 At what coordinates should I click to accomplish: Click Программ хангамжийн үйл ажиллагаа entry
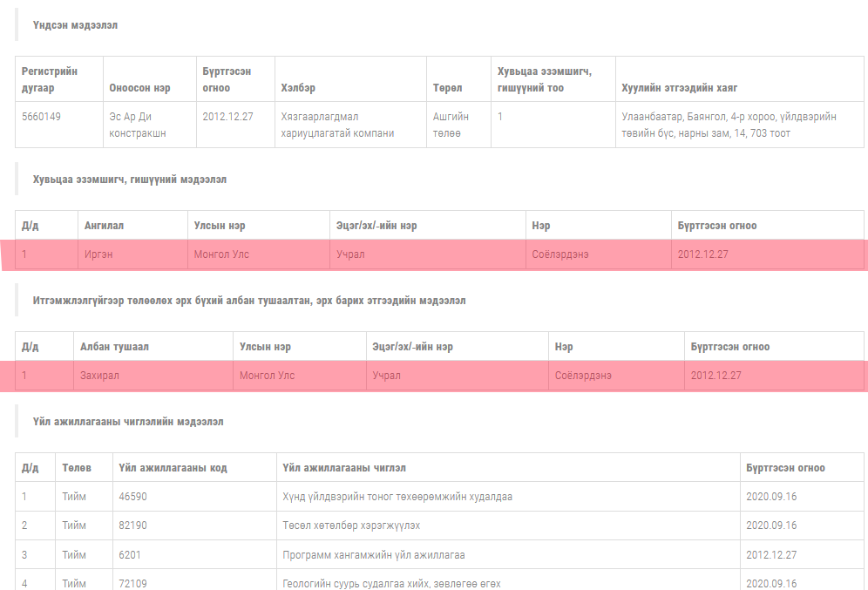tap(374, 554)
